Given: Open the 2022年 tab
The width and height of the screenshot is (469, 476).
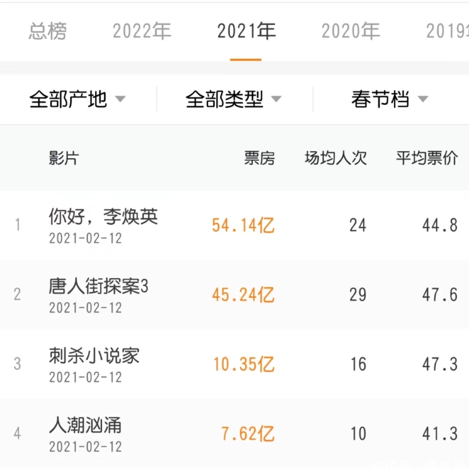Looking at the screenshot, I should (142, 32).
